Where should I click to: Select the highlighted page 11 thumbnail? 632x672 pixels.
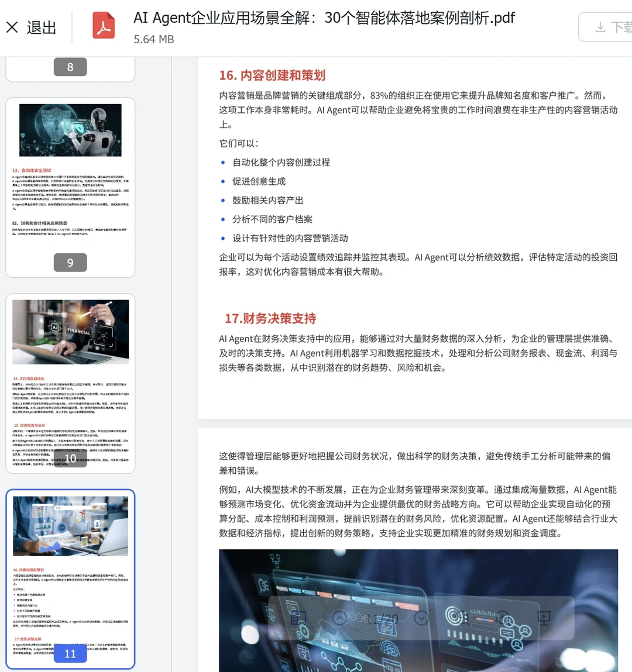tap(70, 579)
